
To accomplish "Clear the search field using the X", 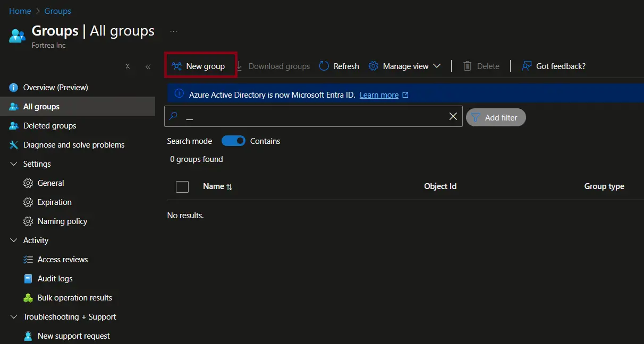I will [453, 116].
